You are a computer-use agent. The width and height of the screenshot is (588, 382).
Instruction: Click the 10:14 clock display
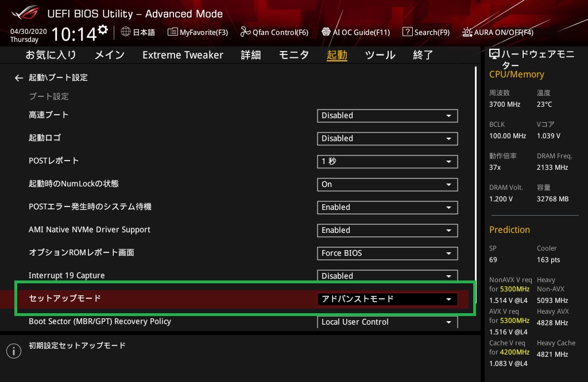[x=74, y=34]
